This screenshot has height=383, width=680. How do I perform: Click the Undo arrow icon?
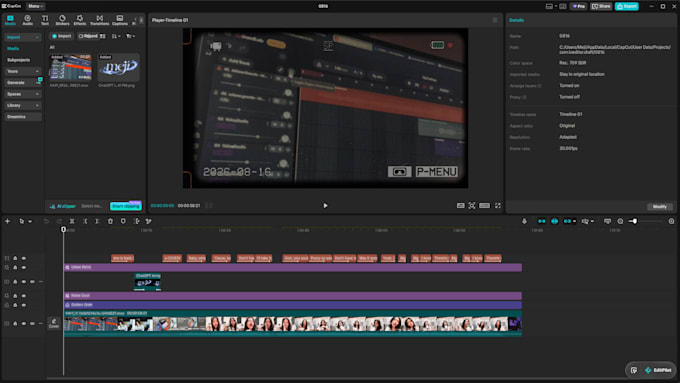pyautogui.click(x=46, y=221)
